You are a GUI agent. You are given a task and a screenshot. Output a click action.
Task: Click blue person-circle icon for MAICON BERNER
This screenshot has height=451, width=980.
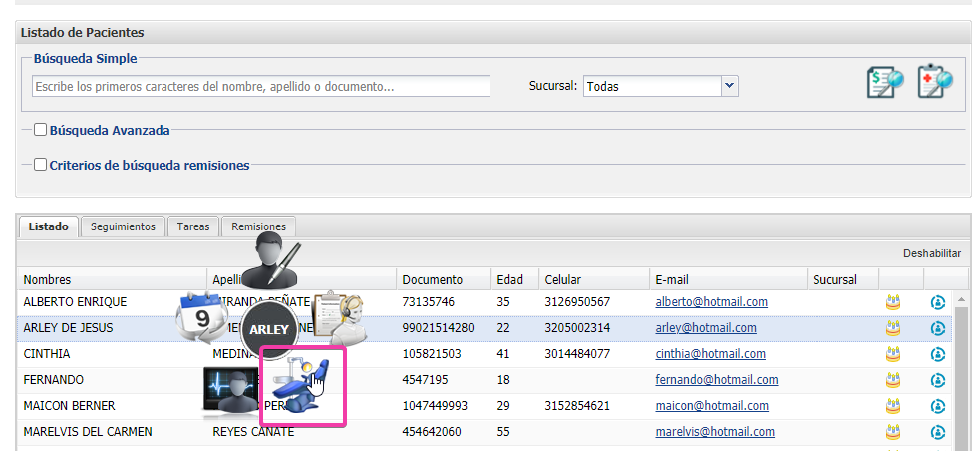[x=937, y=406]
